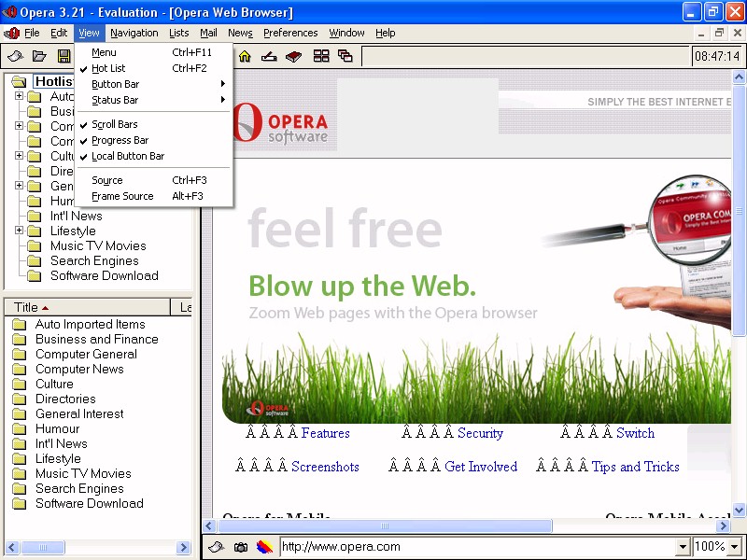Choose Source from the View menu

[x=153, y=180]
